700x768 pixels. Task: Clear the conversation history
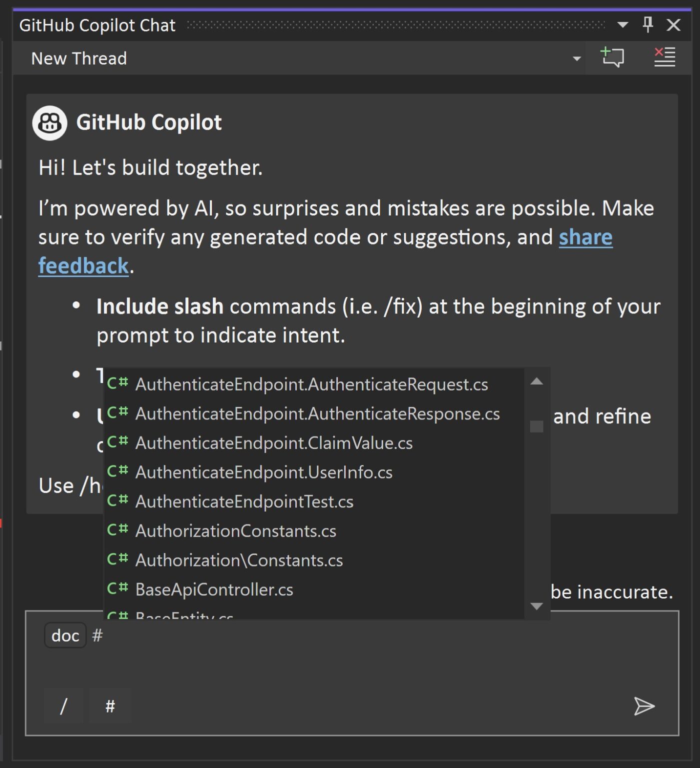click(664, 57)
